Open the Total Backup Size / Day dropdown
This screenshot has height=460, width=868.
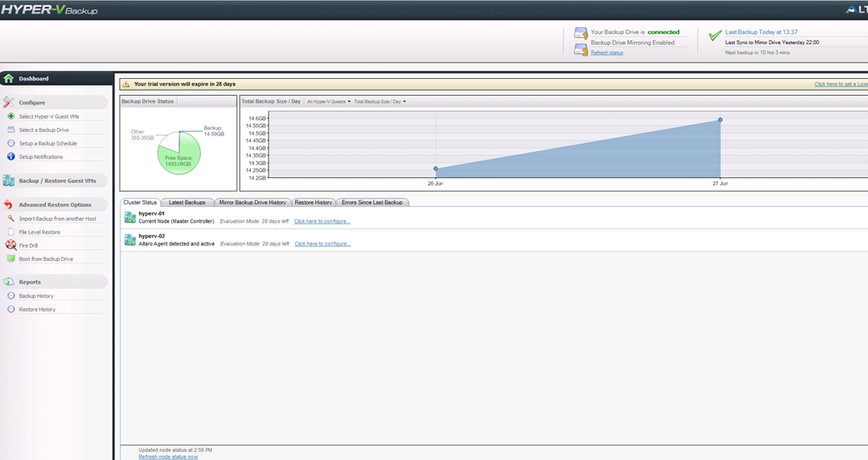click(380, 102)
